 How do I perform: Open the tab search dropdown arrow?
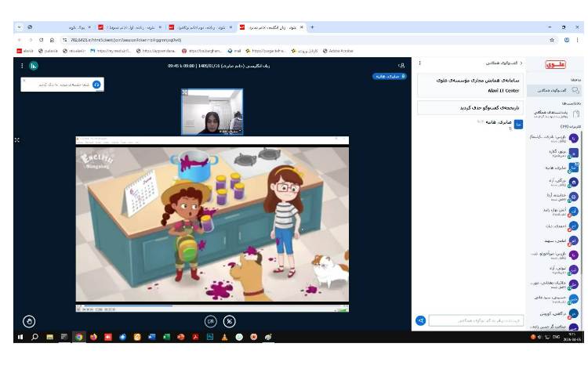(x=19, y=27)
